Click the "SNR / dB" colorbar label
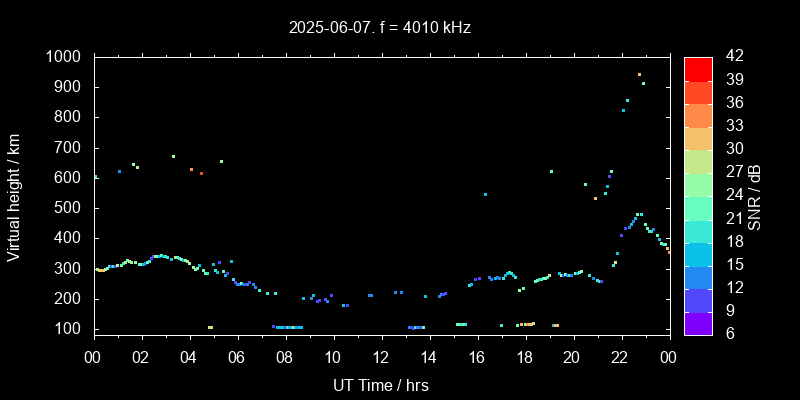The image size is (800, 400). 755,196
